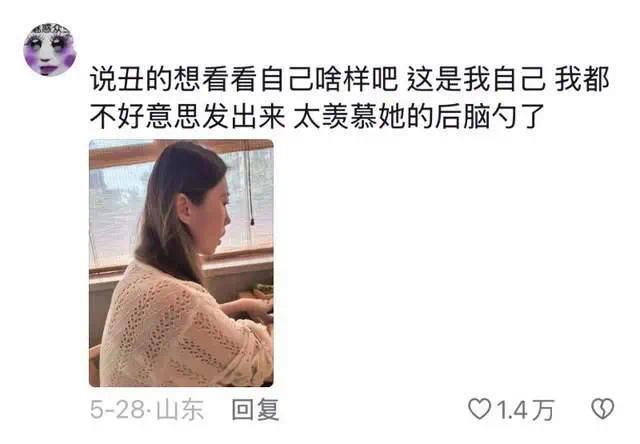Click the 1.4万 like count
The height and width of the screenshot is (444, 640).
point(525,410)
